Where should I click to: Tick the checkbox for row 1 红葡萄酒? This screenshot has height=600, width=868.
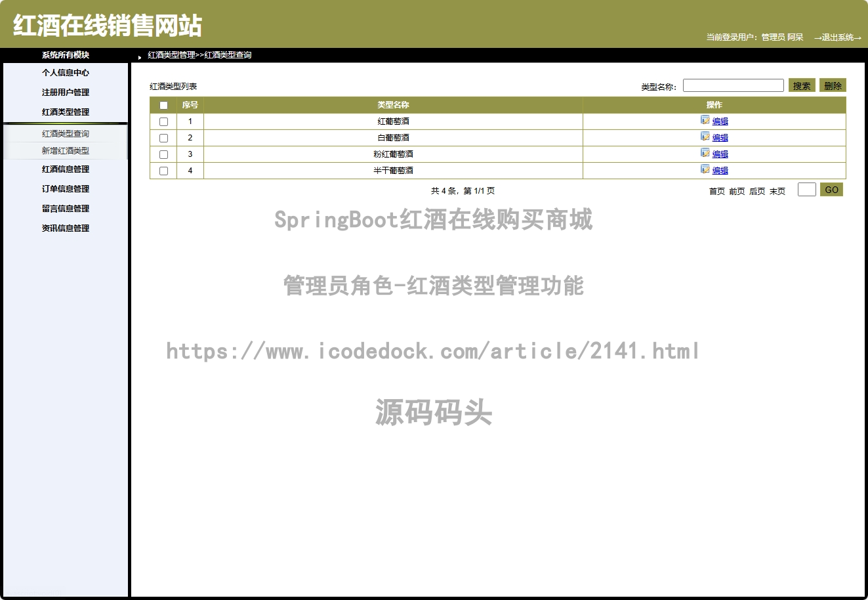(163, 121)
